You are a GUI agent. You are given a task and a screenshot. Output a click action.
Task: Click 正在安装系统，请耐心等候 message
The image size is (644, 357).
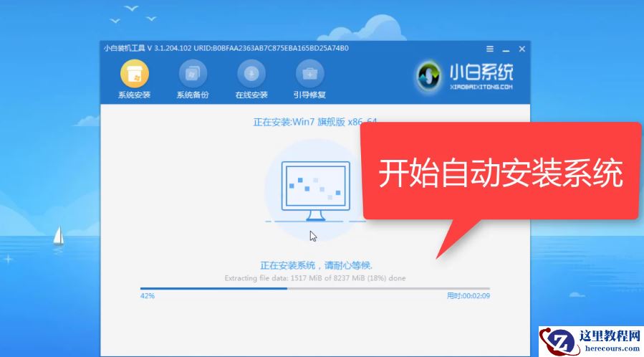[316, 265]
